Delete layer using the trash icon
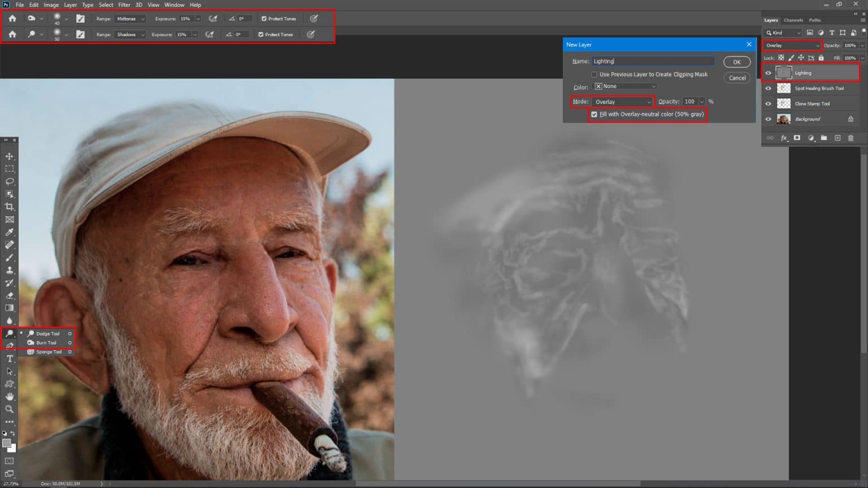The height and width of the screenshot is (488, 868). click(851, 138)
